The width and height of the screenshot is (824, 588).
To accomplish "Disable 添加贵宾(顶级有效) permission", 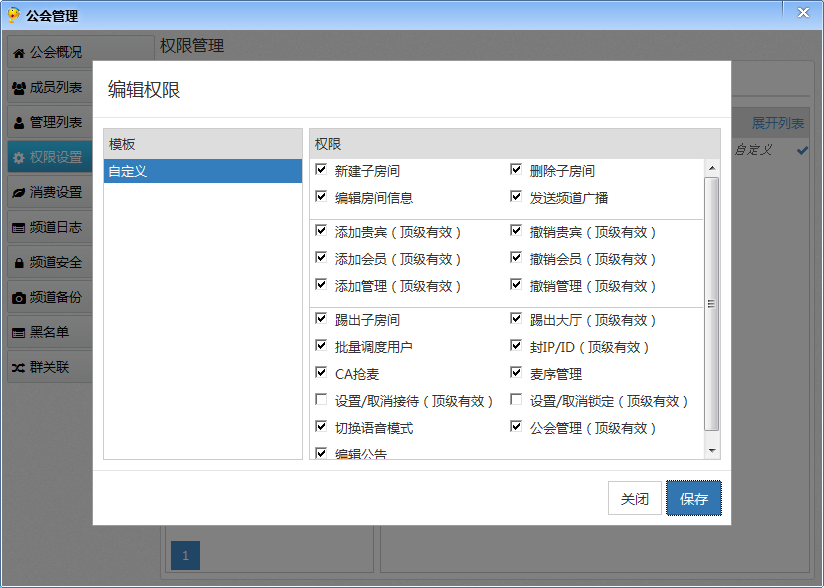I will [321, 230].
